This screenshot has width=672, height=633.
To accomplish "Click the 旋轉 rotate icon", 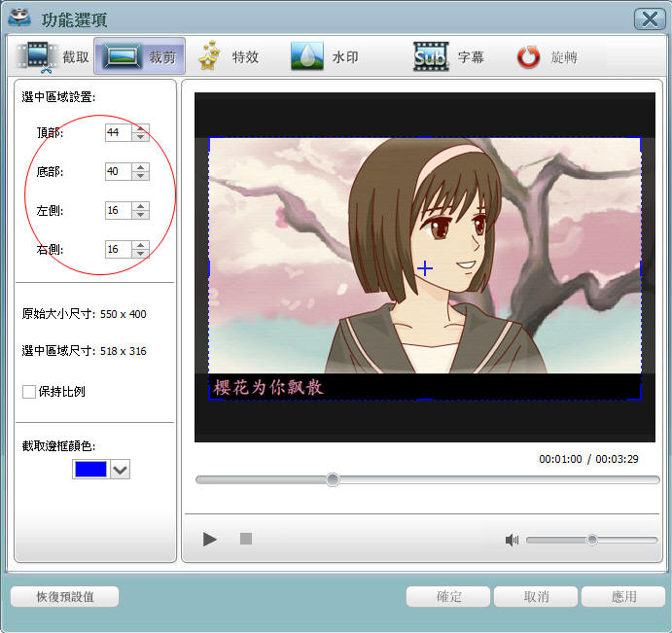I will coord(528,57).
